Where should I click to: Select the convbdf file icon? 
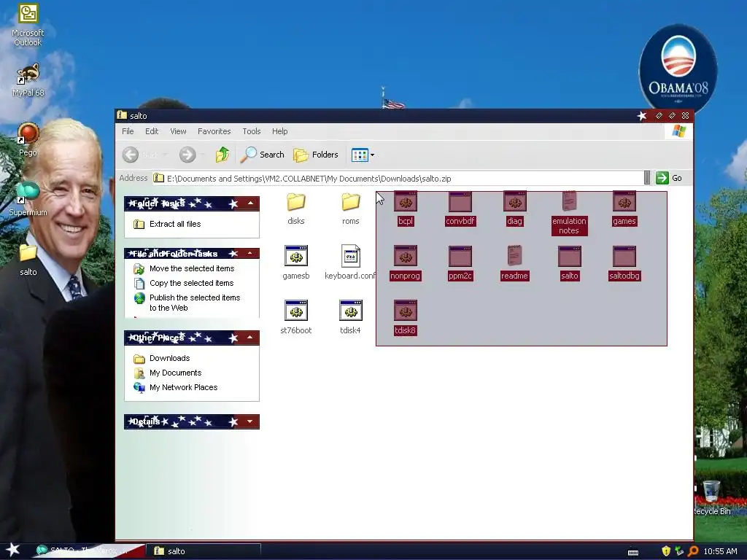460,202
